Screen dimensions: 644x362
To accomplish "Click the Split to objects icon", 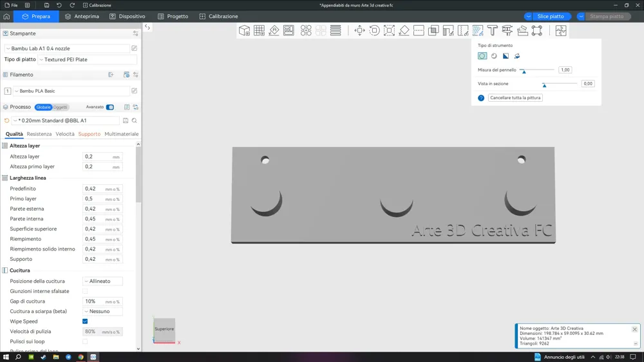I will (306, 30).
